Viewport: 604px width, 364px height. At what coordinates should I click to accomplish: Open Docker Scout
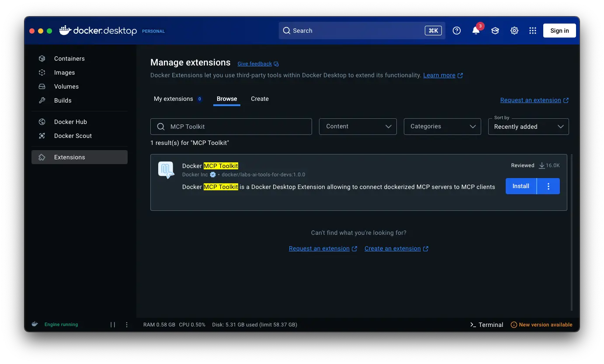(73, 136)
